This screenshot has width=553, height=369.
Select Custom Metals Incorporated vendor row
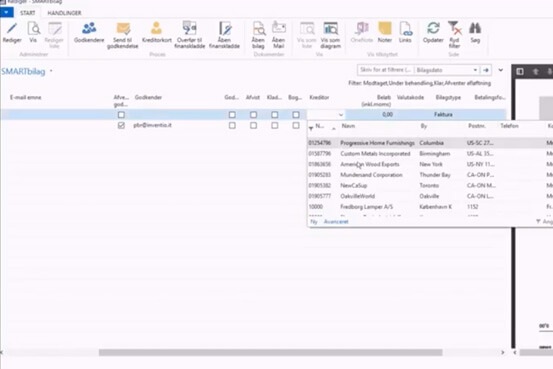(x=430, y=153)
